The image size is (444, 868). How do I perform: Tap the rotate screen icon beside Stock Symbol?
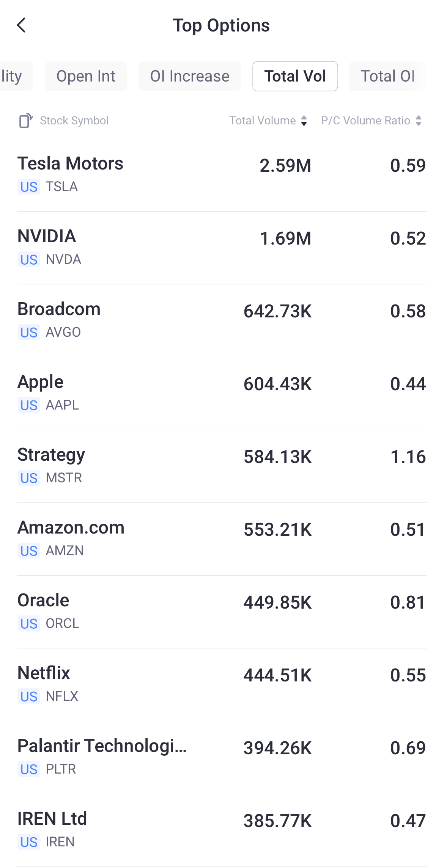(x=26, y=121)
